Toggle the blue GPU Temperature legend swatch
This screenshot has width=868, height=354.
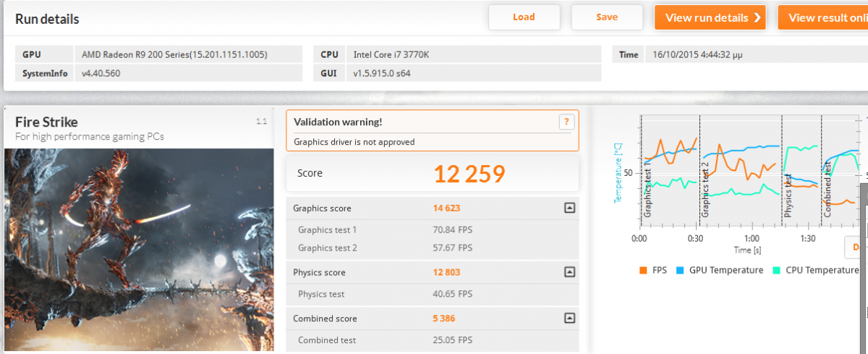click(681, 270)
